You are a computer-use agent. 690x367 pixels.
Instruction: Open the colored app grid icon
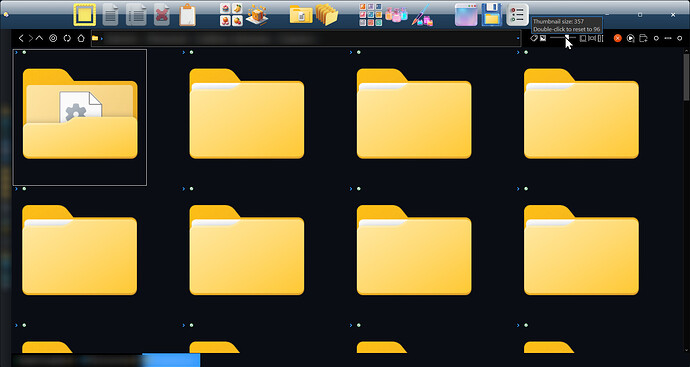[x=371, y=15]
